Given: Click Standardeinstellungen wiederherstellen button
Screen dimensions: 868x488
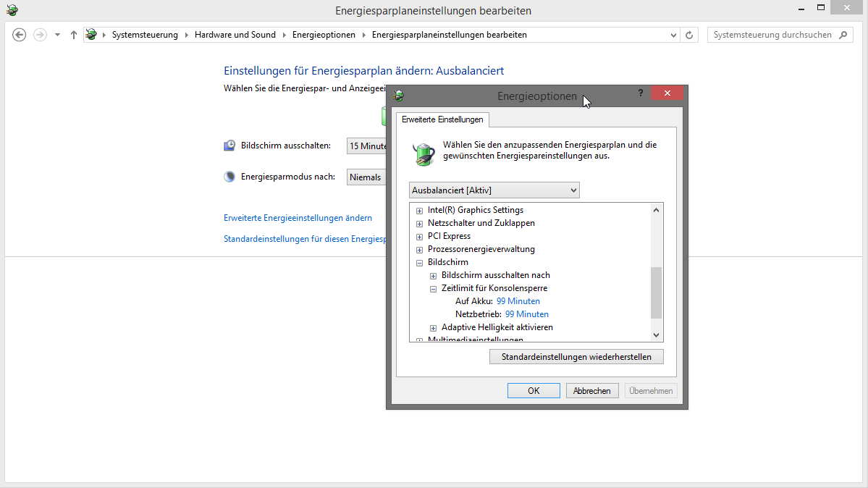Looking at the screenshot, I should point(576,357).
